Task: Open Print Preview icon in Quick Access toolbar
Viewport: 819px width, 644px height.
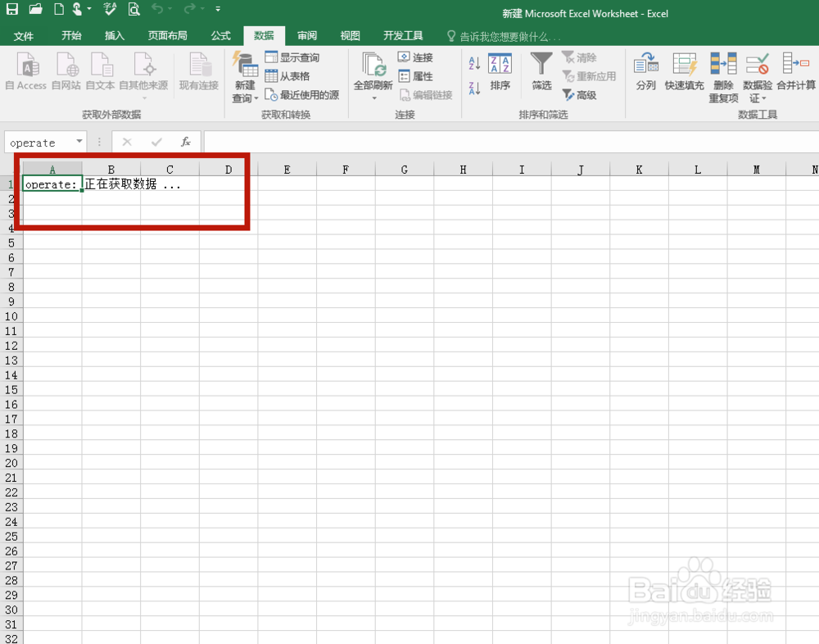Action: pyautogui.click(x=134, y=9)
